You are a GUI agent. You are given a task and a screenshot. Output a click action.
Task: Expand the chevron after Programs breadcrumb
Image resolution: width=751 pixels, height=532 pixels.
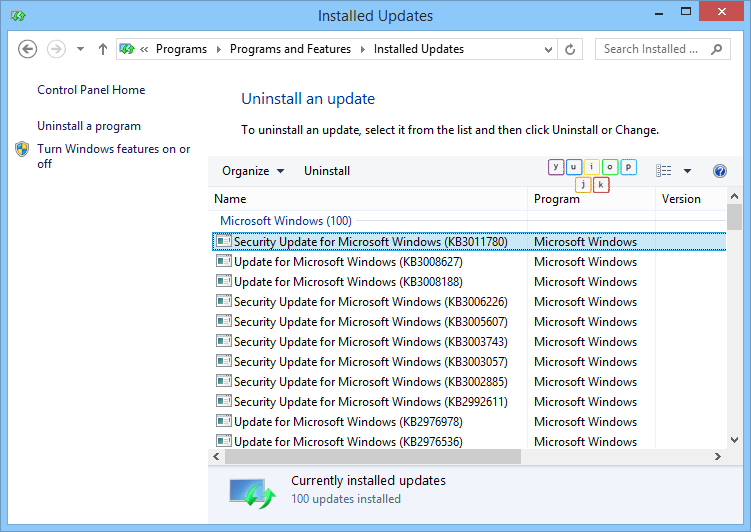(219, 49)
